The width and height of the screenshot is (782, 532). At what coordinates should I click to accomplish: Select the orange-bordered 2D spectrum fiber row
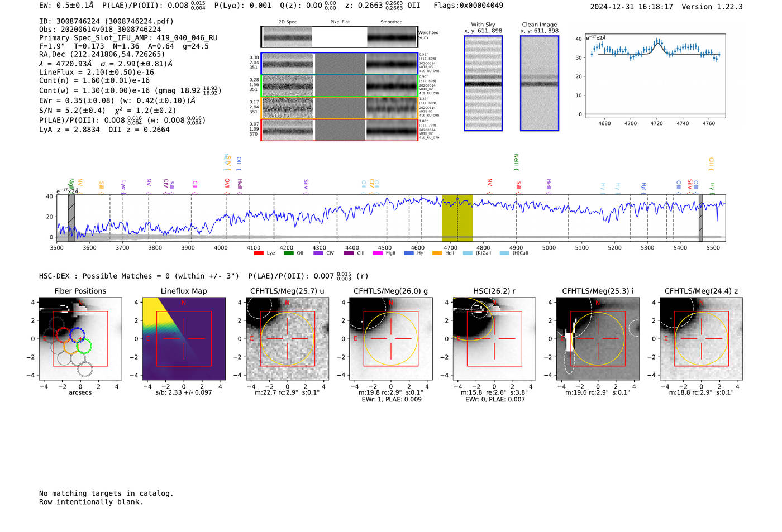pyautogui.click(x=340, y=108)
